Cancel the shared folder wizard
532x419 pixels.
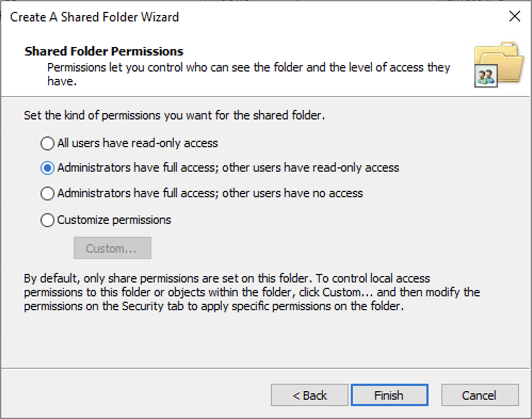point(479,396)
